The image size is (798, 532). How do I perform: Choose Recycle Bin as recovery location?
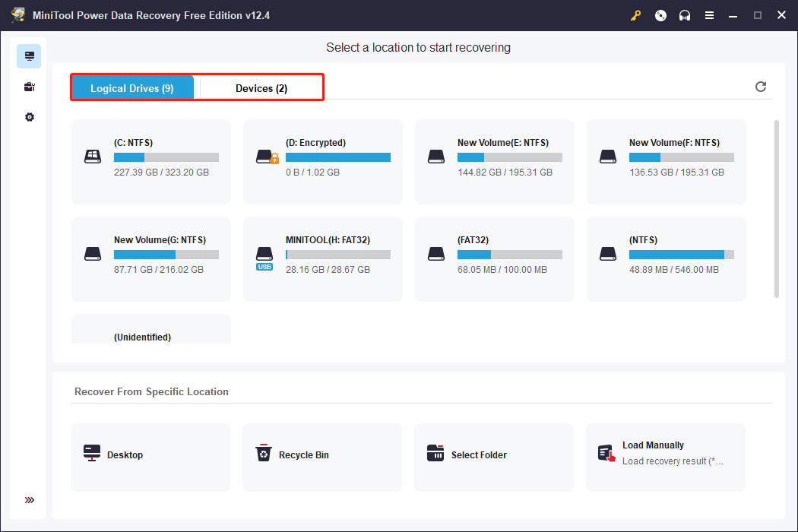click(322, 458)
